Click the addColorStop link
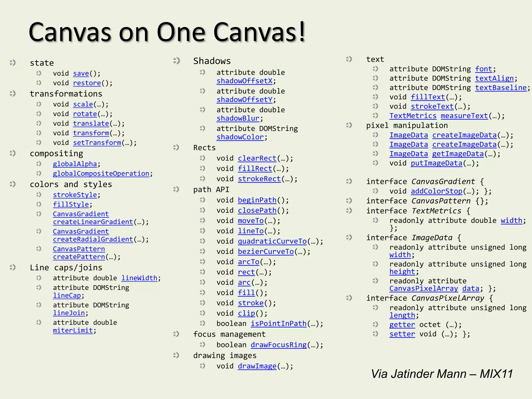Image resolution: width=532 pixels, height=399 pixels. pyautogui.click(x=436, y=191)
